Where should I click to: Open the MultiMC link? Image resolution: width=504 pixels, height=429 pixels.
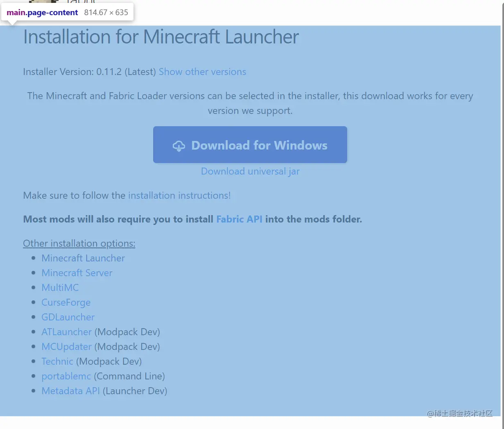click(60, 288)
